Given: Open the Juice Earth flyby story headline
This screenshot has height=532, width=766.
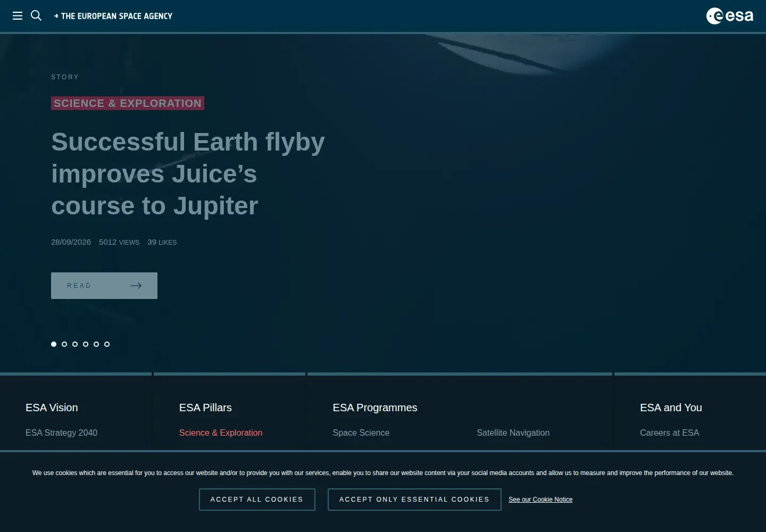Looking at the screenshot, I should click(188, 174).
